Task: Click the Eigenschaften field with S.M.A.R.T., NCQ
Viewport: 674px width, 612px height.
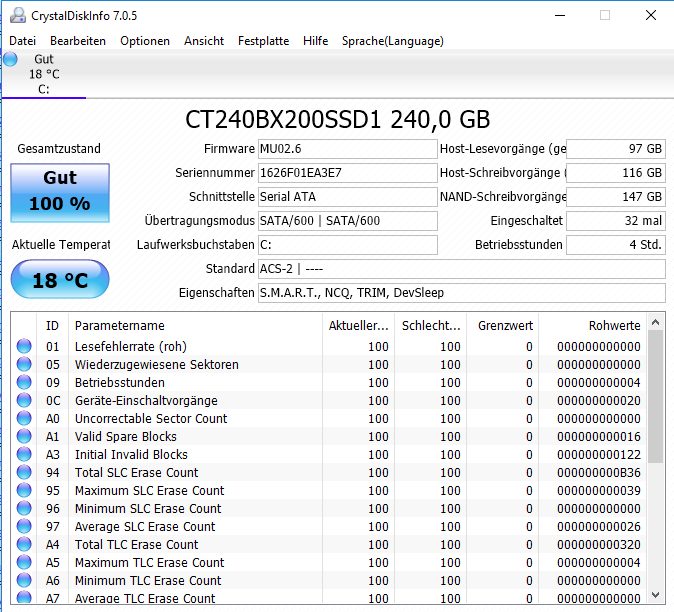Action: click(x=462, y=293)
